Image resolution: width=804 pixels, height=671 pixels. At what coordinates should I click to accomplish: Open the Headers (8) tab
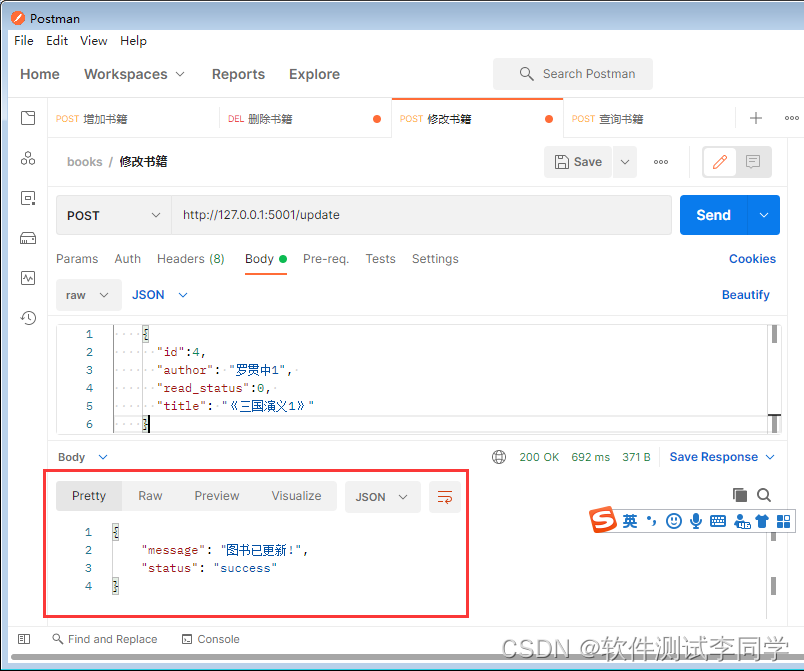click(x=191, y=259)
